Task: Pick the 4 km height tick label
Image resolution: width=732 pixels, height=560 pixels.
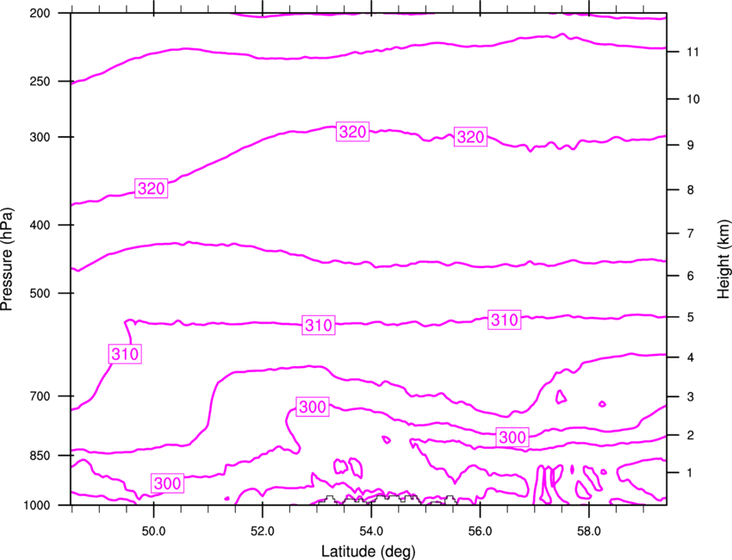Action: pyautogui.click(x=691, y=358)
